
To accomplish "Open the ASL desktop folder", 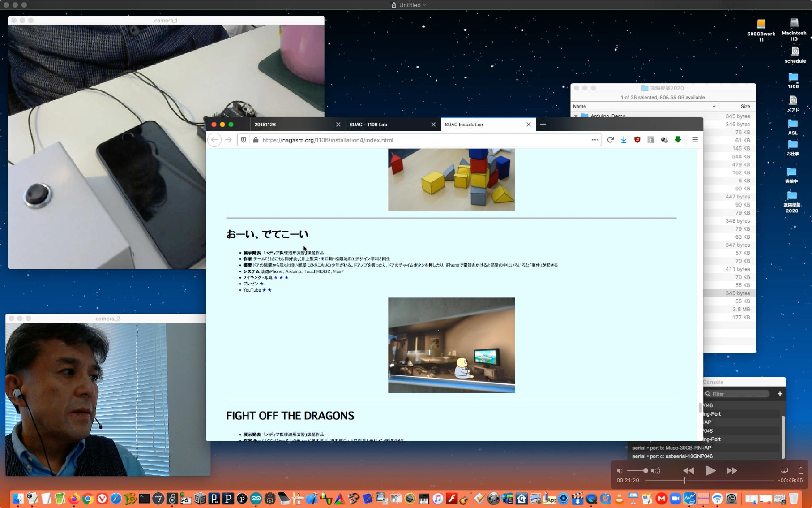I will click(793, 127).
